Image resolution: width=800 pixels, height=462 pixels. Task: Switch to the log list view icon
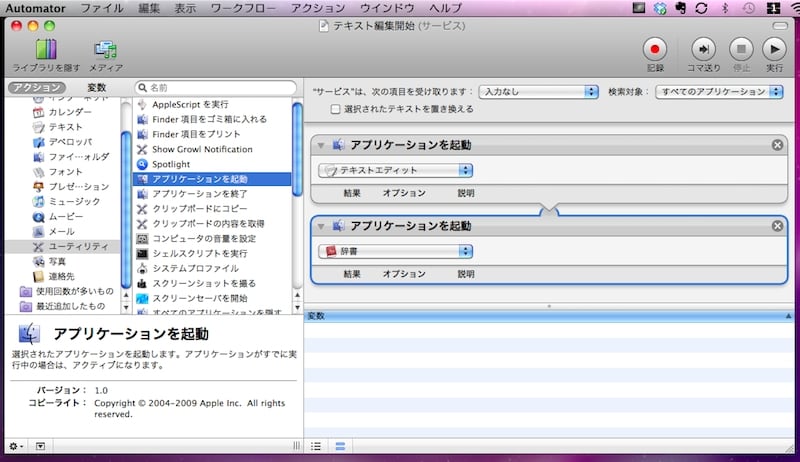coord(316,446)
